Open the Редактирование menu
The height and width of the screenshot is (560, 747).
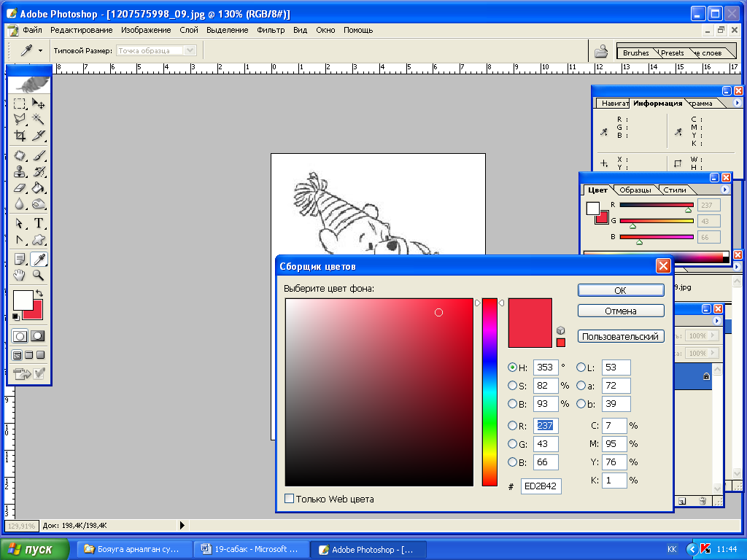click(x=82, y=30)
